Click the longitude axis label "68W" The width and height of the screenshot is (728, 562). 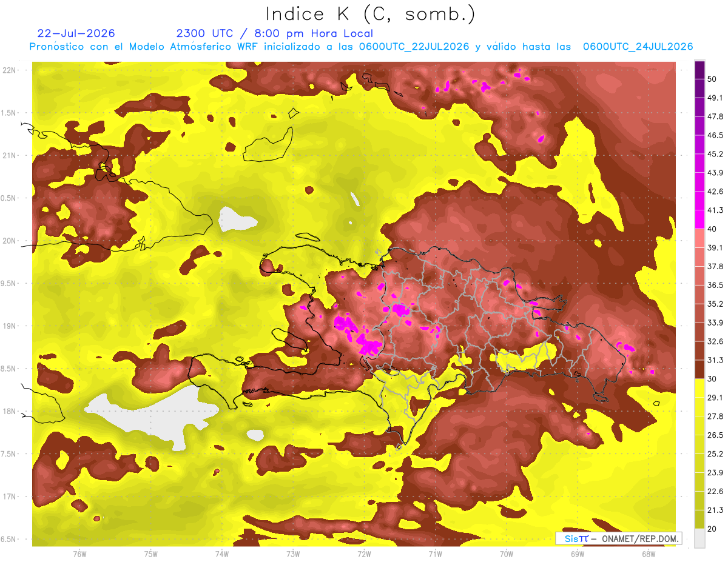pyautogui.click(x=649, y=554)
